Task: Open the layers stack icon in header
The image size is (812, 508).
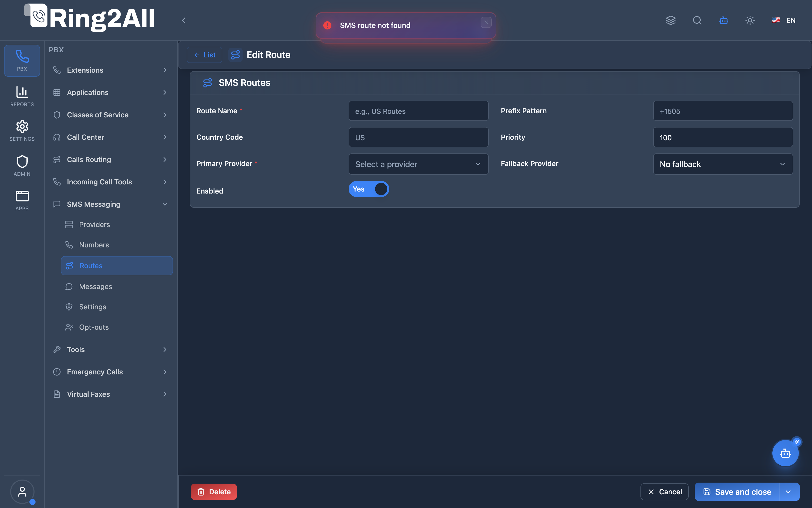Action: (671, 20)
